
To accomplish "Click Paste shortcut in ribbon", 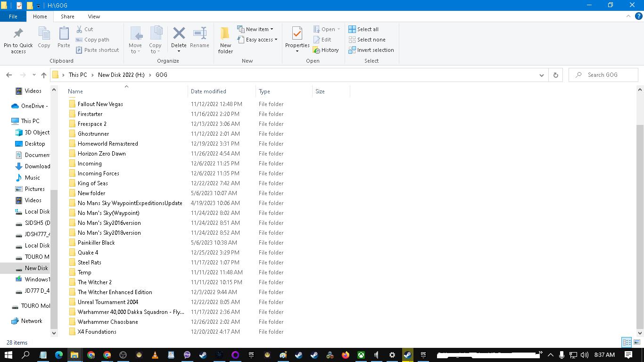I will (97, 50).
